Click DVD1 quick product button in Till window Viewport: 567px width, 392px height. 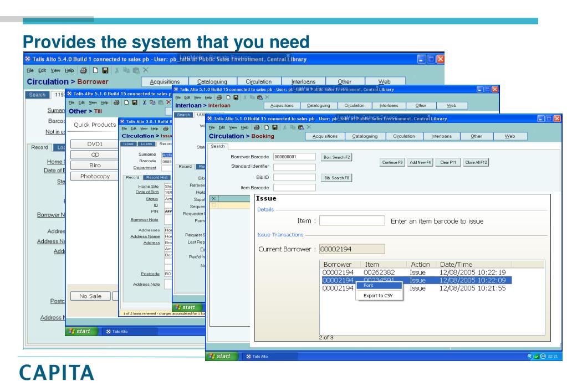click(x=95, y=144)
